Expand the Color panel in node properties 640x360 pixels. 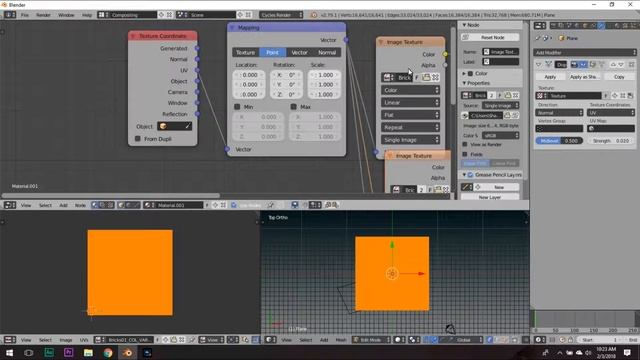tap(464, 73)
